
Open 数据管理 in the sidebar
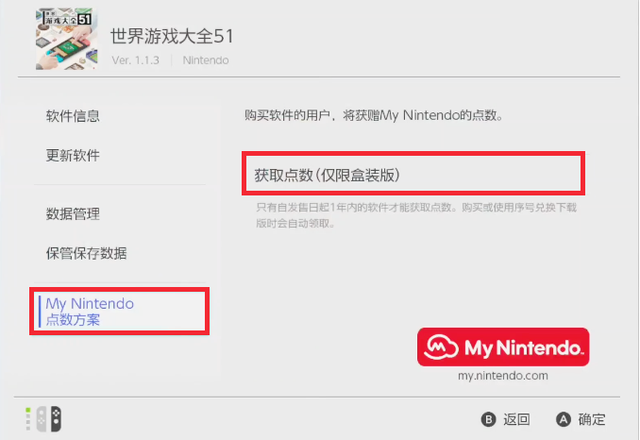pos(73,214)
